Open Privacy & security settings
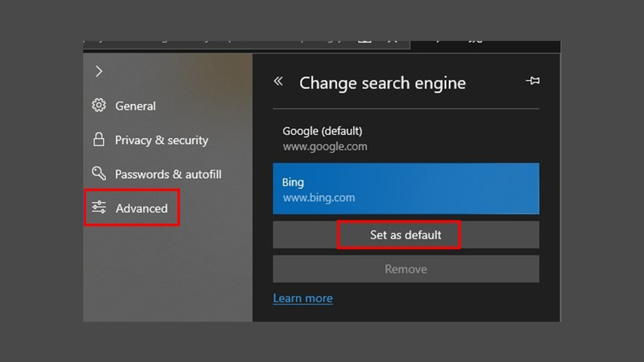 point(162,140)
